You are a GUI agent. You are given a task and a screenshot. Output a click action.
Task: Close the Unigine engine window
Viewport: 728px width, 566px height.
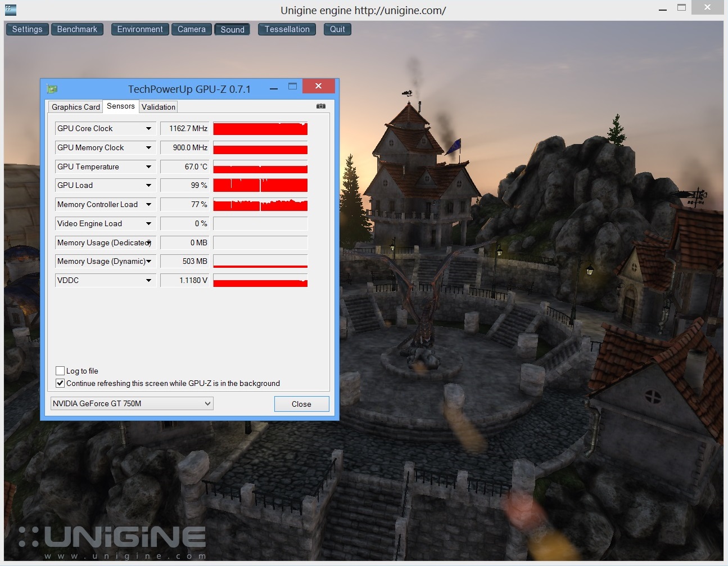tap(708, 7)
